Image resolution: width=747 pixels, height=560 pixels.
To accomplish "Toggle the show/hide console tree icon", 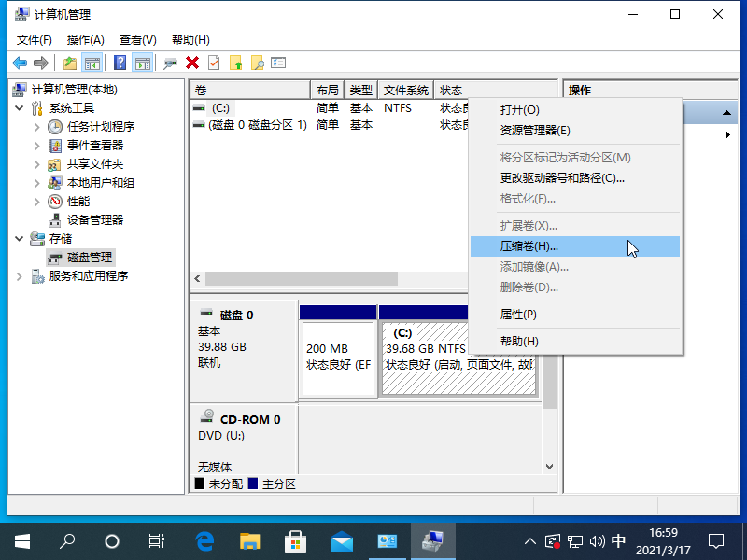I will [92, 63].
